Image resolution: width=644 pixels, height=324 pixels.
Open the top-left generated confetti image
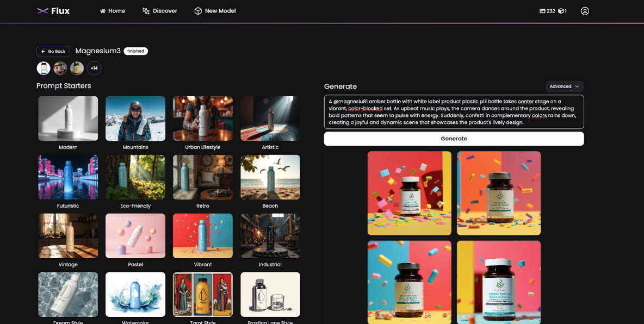(409, 193)
